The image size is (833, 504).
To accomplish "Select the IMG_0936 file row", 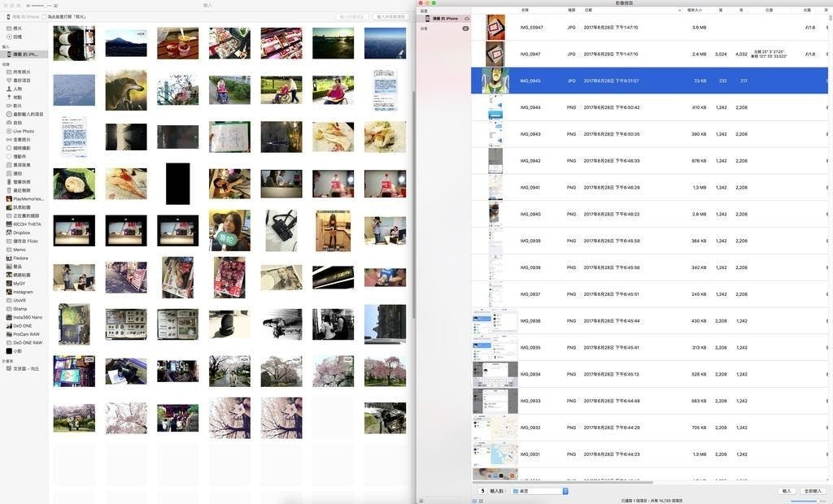I will coord(649,321).
